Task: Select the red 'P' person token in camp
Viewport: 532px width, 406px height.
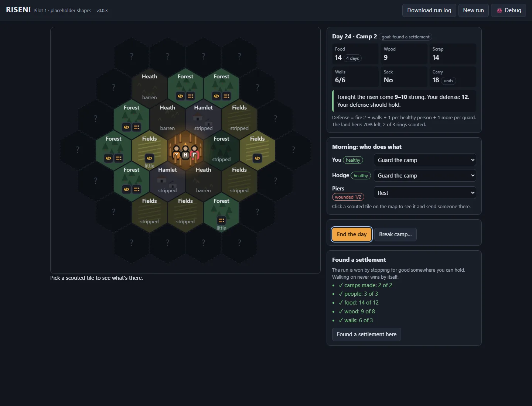Action: 194,152
